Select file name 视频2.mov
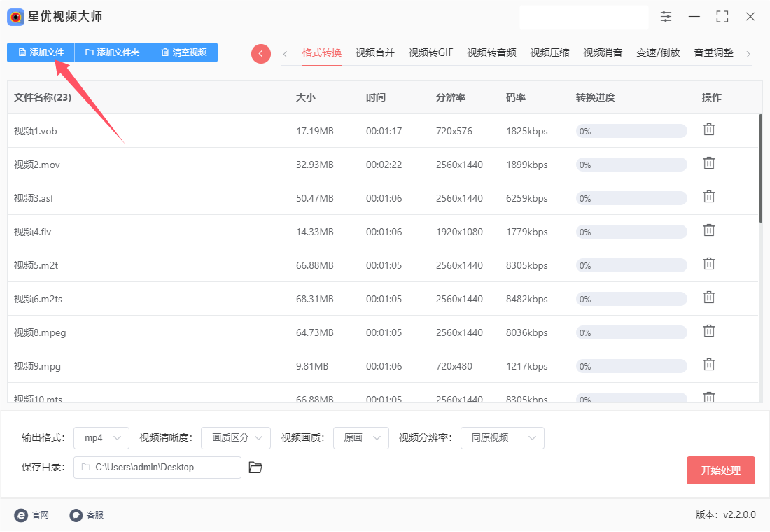This screenshot has width=770, height=532. [37, 164]
